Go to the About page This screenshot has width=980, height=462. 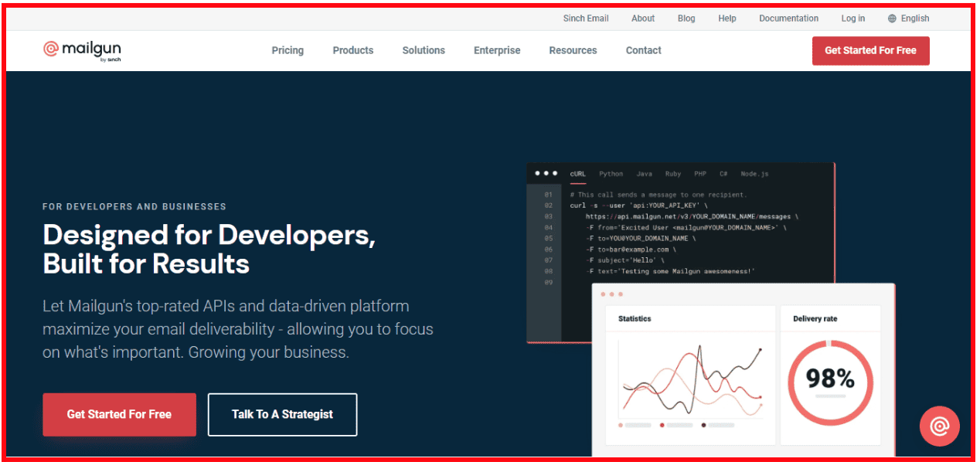point(643,19)
